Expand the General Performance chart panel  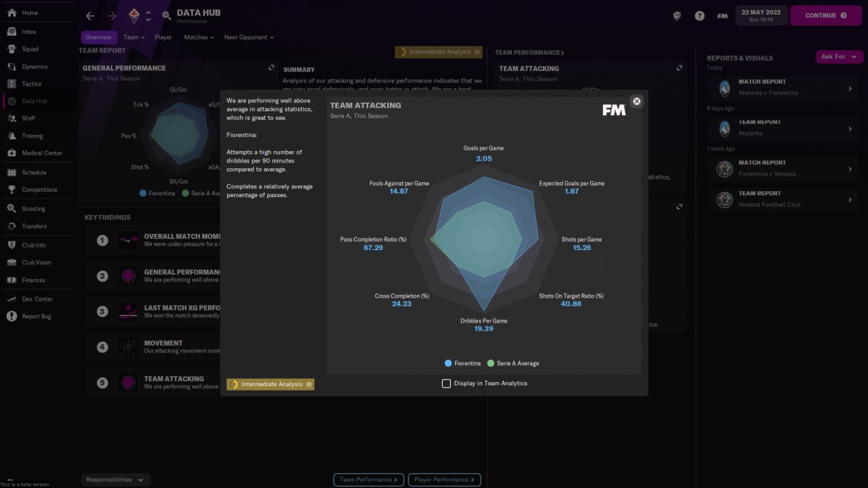pyautogui.click(x=271, y=68)
